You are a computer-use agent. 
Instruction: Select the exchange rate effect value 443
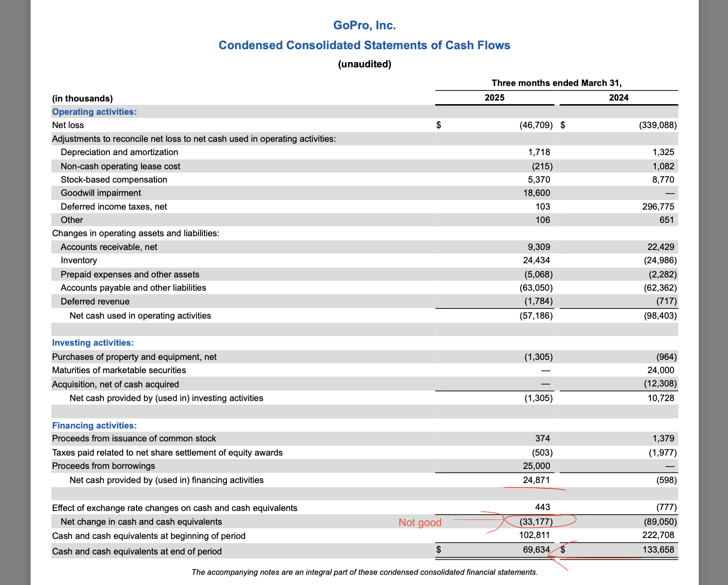point(543,507)
